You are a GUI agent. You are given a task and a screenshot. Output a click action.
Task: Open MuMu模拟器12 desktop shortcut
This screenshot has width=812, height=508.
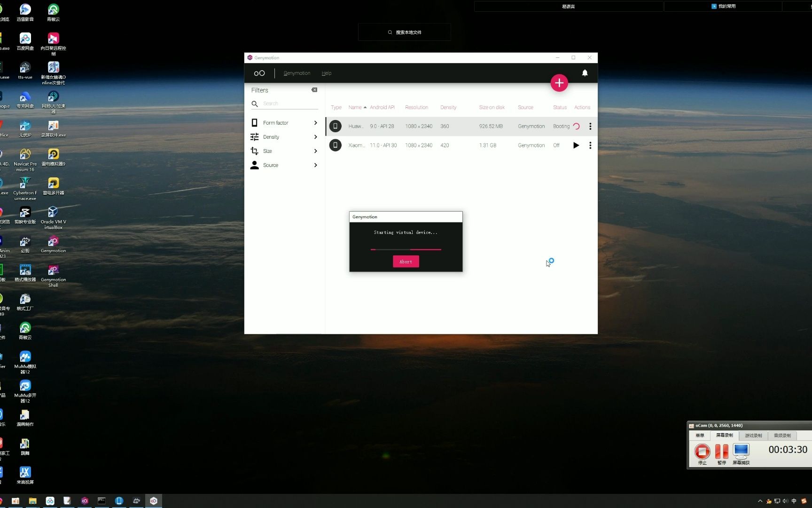[x=25, y=363]
